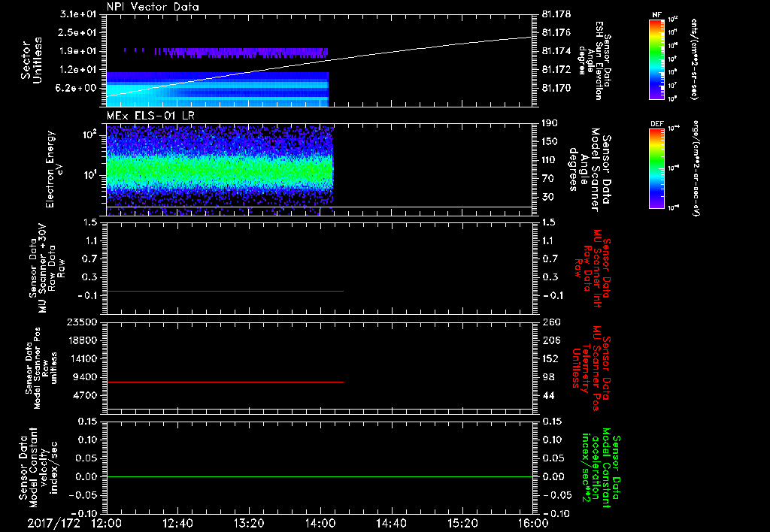
Task: Click the "2017/172" date label
Action: (53, 523)
